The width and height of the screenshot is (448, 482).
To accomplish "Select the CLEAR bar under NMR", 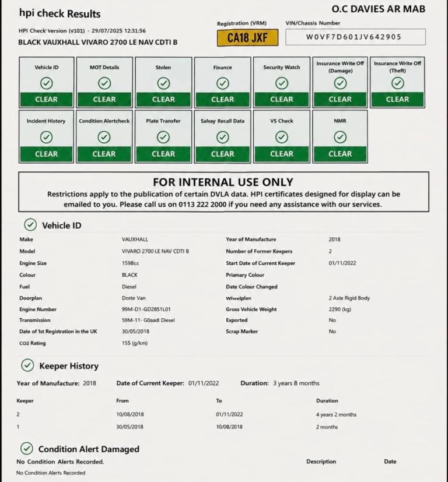I will click(x=340, y=154).
